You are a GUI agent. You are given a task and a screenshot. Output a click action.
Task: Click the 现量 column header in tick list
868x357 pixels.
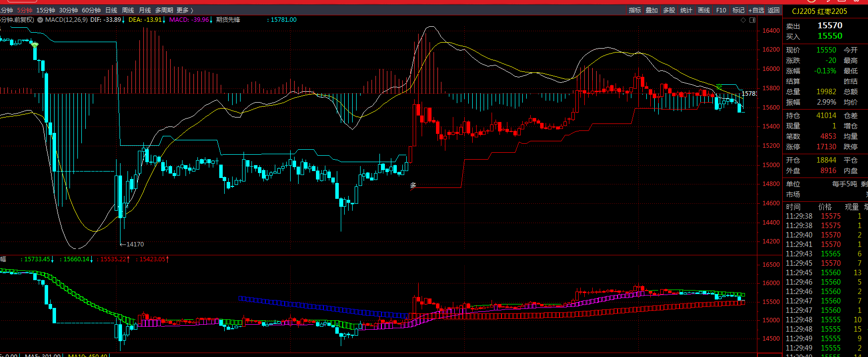[852, 207]
